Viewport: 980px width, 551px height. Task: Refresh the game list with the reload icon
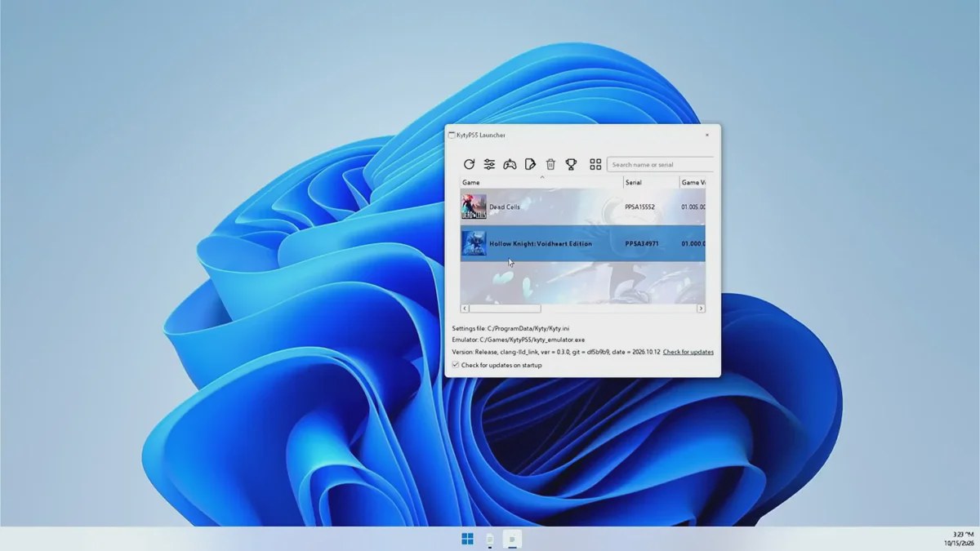pyautogui.click(x=469, y=164)
